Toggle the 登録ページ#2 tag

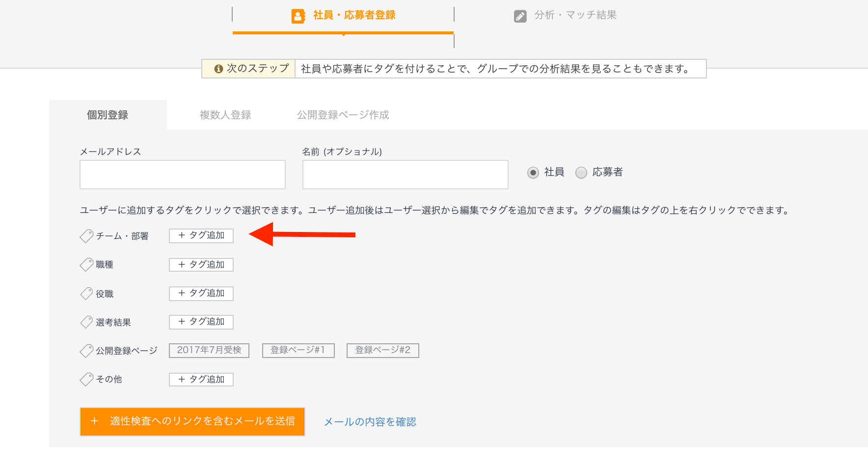click(x=382, y=350)
